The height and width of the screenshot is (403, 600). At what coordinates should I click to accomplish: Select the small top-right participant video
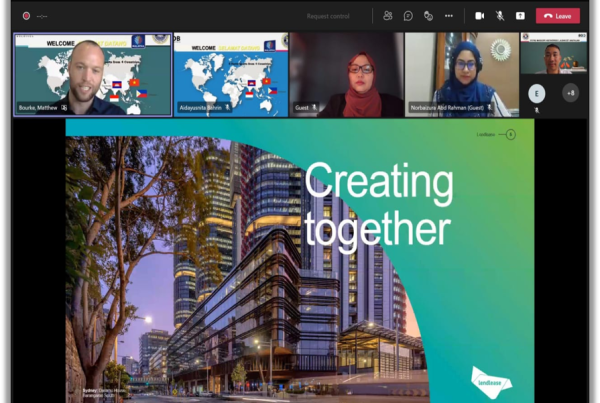[553, 53]
